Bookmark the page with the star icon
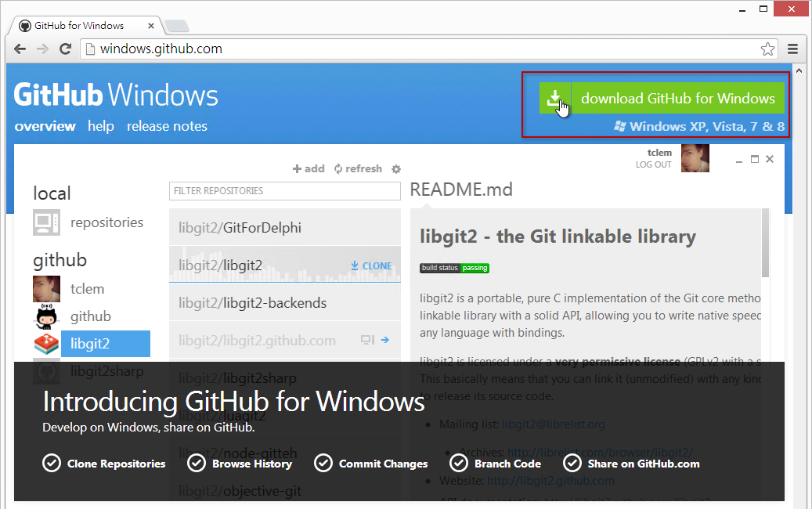The height and width of the screenshot is (509, 812). (x=767, y=49)
